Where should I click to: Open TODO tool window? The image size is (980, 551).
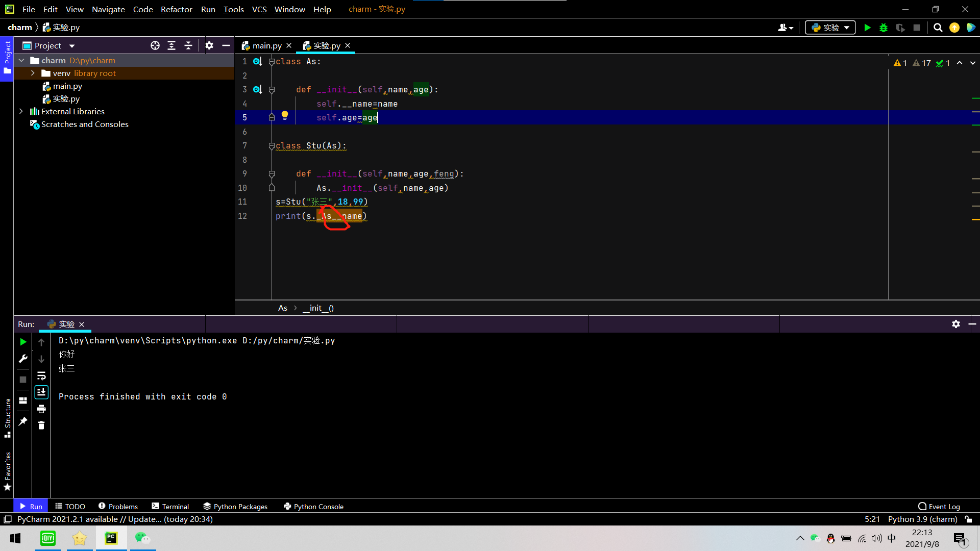pyautogui.click(x=70, y=506)
